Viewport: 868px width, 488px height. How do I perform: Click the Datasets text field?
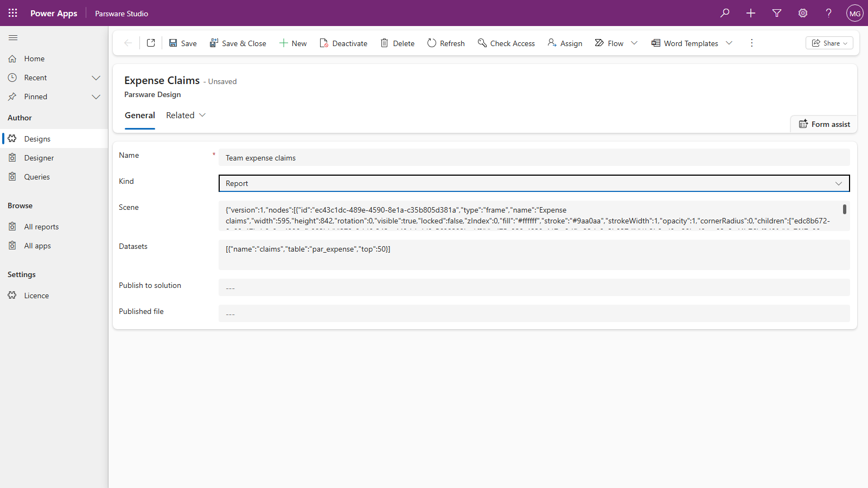[534, 255]
